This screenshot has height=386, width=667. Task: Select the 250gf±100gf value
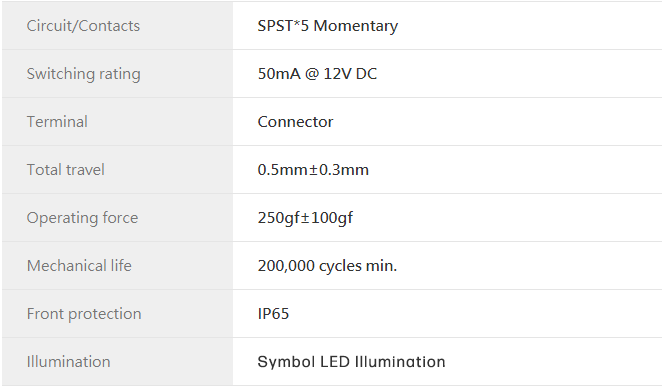(x=305, y=218)
